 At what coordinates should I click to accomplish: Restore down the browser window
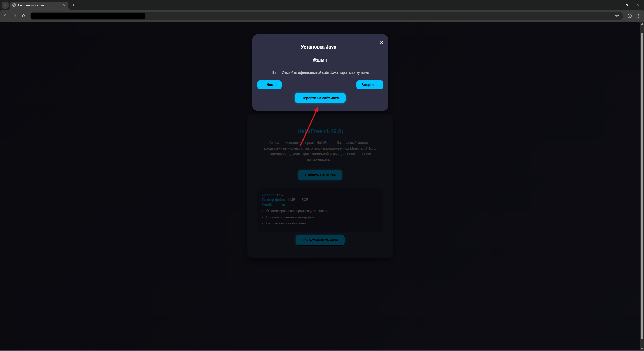point(627,5)
